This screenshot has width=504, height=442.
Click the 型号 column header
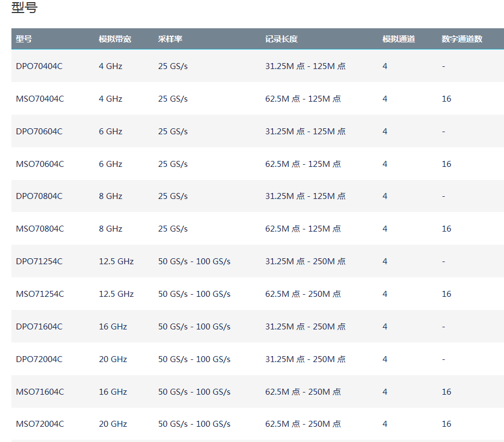pos(24,39)
